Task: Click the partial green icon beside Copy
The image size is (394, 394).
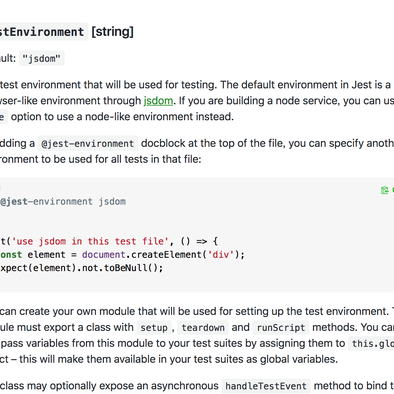Action: click(x=393, y=190)
